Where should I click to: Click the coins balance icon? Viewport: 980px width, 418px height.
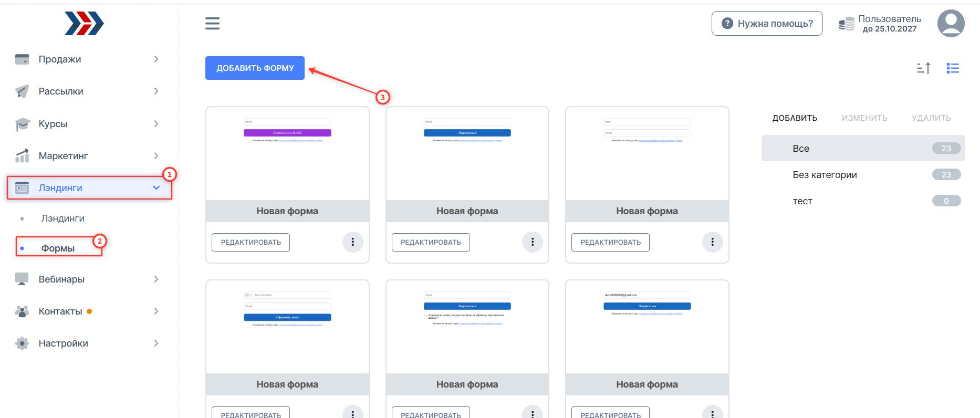point(846,24)
